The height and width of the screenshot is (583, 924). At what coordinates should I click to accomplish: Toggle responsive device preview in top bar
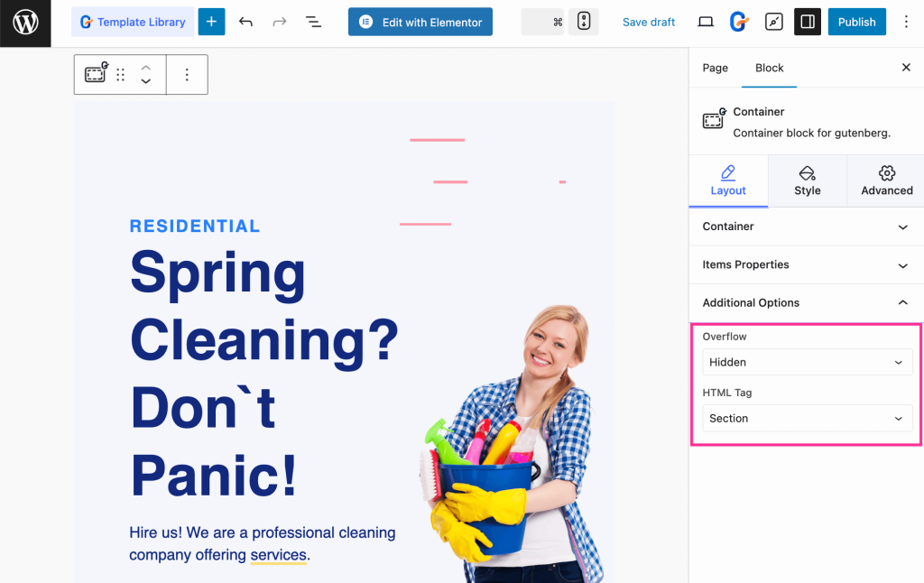pyautogui.click(x=583, y=21)
